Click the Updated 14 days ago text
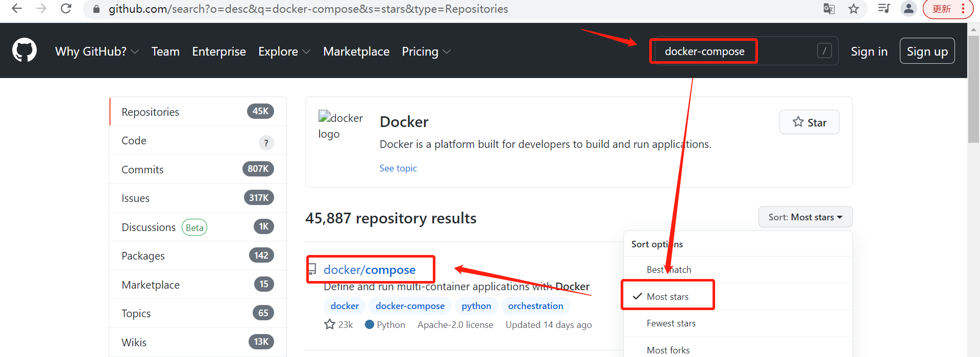Viewport: 980px width, 357px height. click(x=549, y=325)
